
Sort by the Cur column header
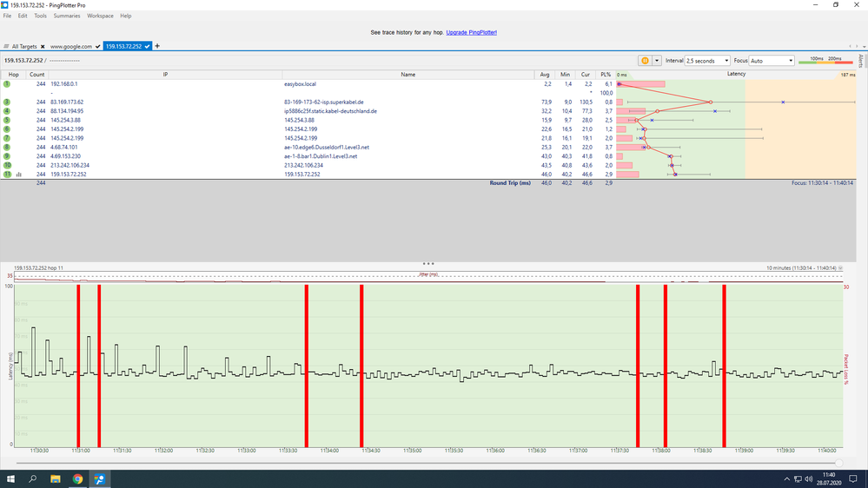pos(585,75)
